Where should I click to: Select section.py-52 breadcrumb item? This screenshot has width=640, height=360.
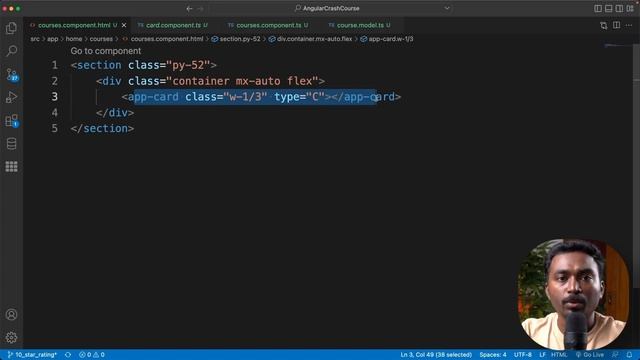[236, 39]
